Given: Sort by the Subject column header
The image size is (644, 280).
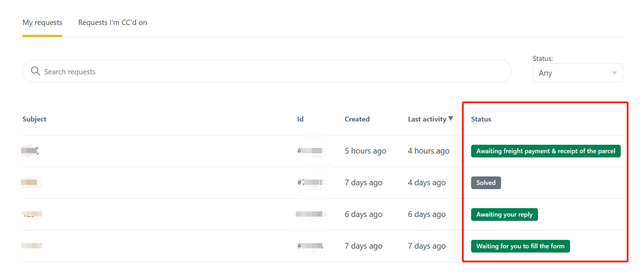Looking at the screenshot, I should pos(35,119).
